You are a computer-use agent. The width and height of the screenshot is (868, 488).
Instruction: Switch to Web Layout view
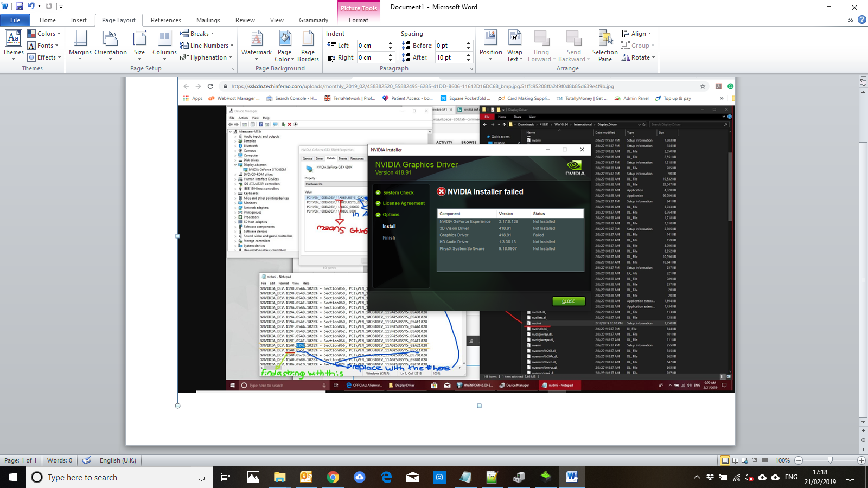click(x=745, y=460)
